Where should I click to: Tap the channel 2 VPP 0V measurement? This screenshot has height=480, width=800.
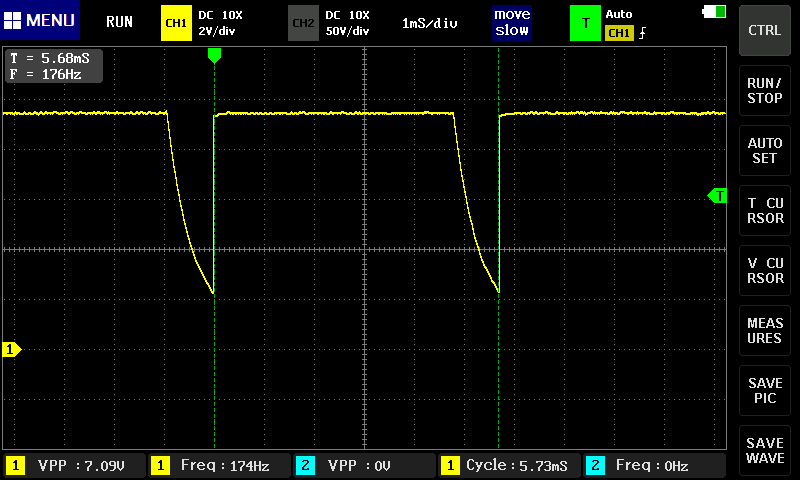tap(364, 465)
